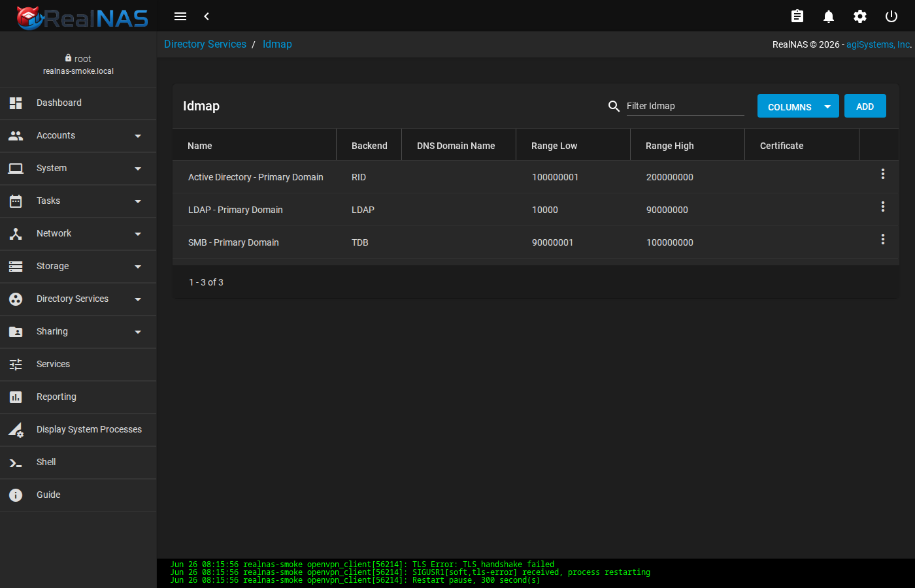Click the Storage drives icon
The image size is (915, 588).
[x=16, y=266]
